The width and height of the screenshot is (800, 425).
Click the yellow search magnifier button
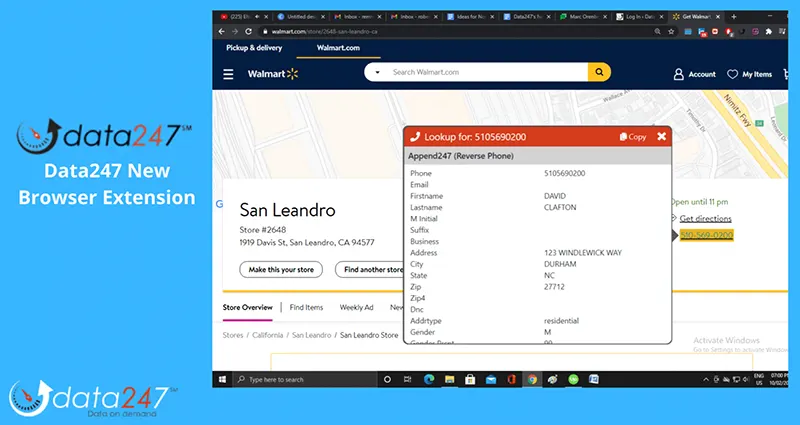[599, 73]
